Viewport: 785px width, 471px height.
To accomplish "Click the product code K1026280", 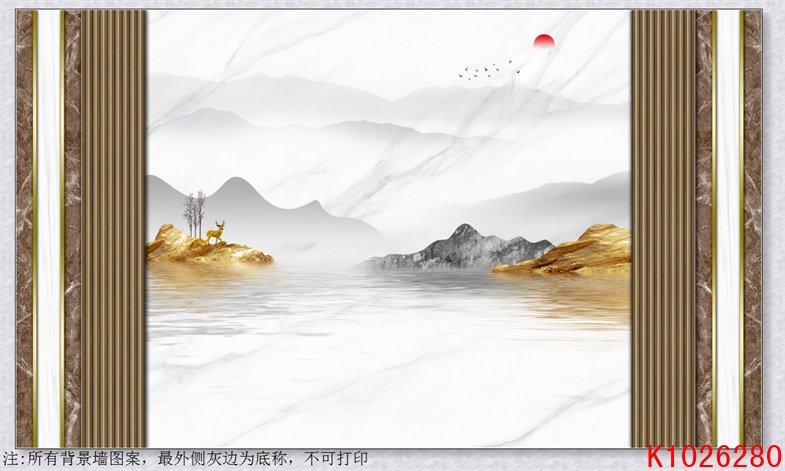I will click(714, 456).
